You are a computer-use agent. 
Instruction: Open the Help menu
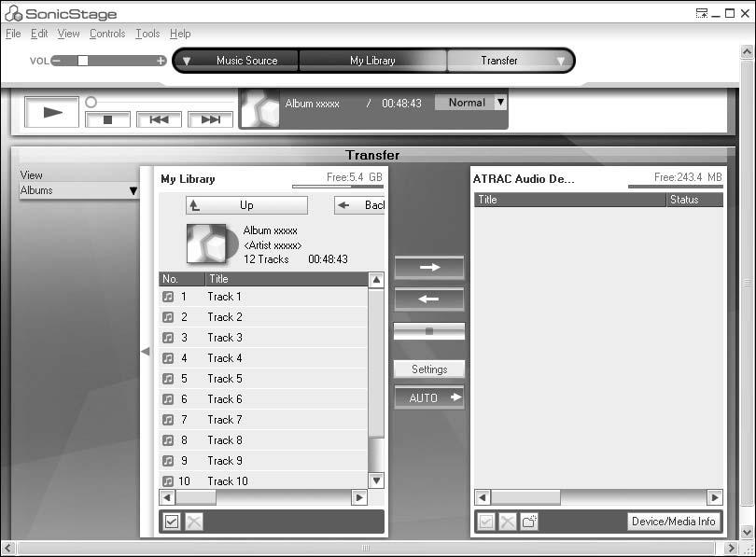click(x=180, y=34)
